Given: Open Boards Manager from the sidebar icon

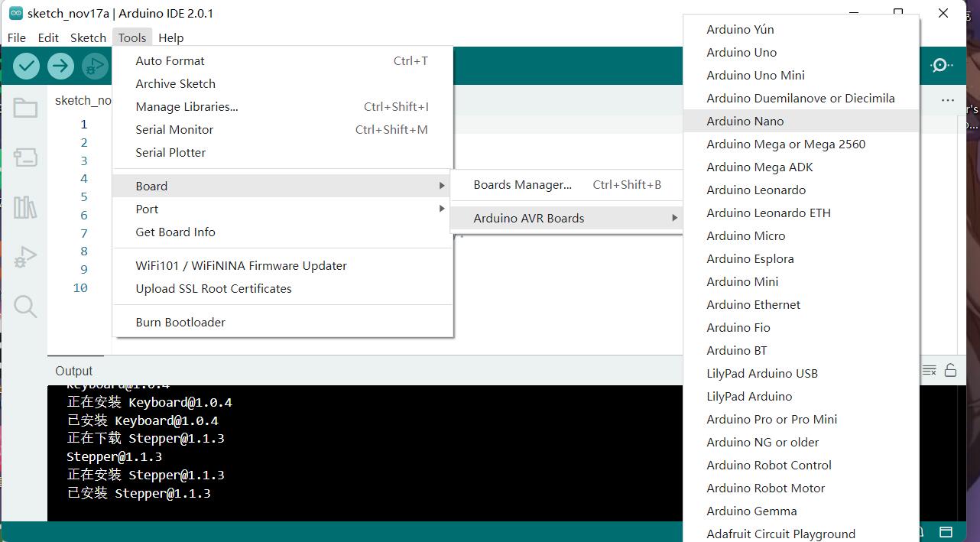Looking at the screenshot, I should (x=25, y=157).
